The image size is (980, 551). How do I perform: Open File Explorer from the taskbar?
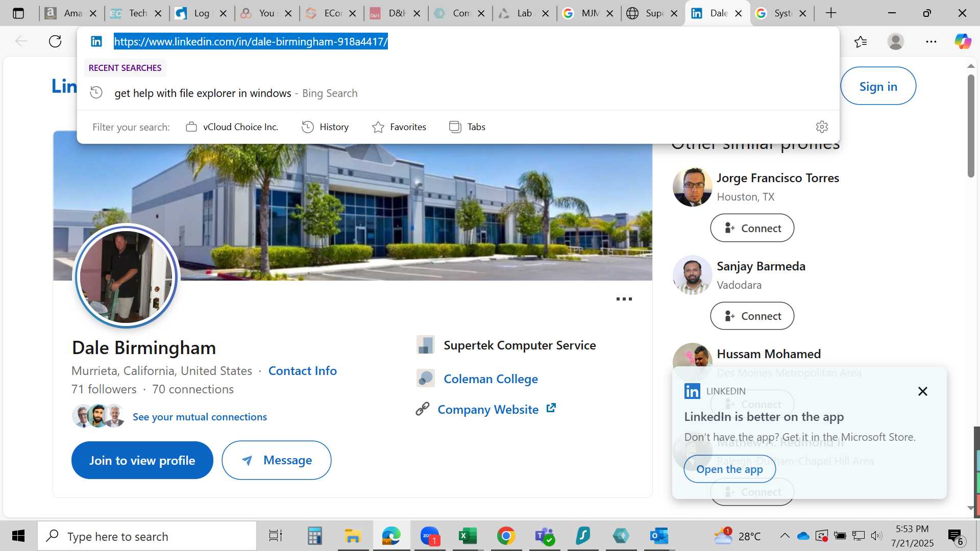coord(353,536)
